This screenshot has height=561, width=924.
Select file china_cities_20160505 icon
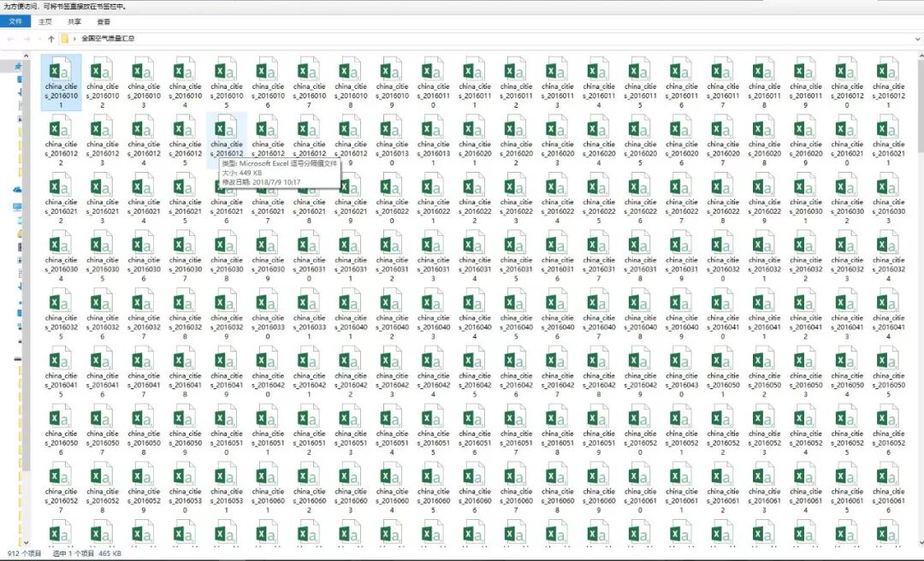pyautogui.click(x=888, y=359)
